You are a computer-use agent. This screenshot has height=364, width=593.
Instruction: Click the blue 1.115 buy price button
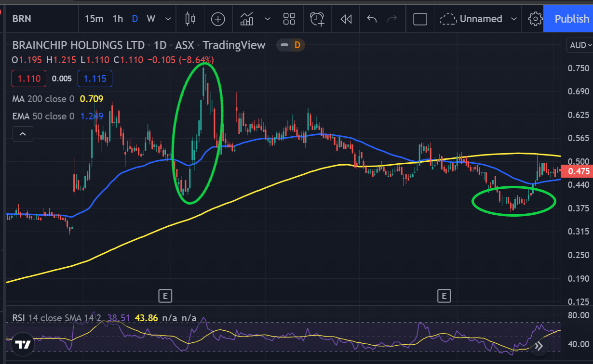[x=95, y=78]
